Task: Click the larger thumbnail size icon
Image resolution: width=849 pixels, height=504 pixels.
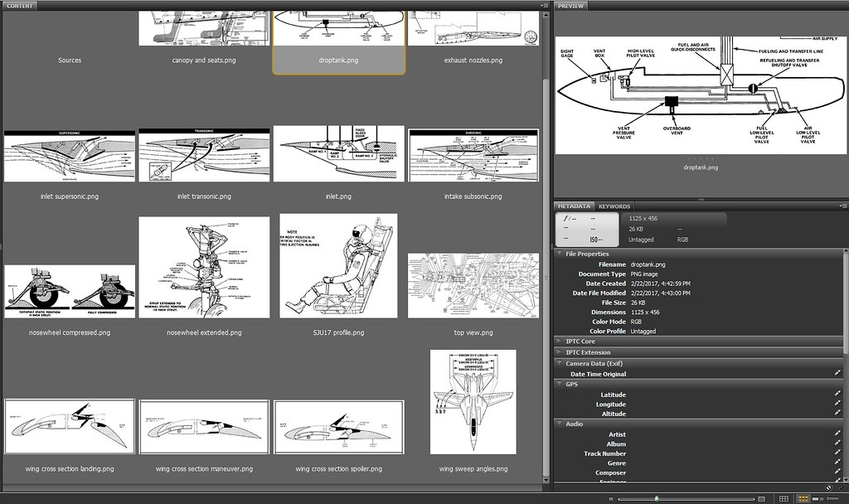Action: pyautogui.click(x=761, y=498)
